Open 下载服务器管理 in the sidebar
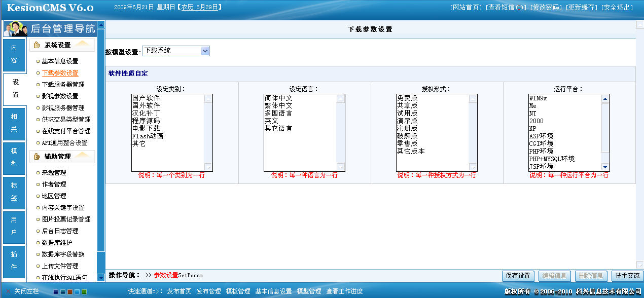 tap(63, 85)
